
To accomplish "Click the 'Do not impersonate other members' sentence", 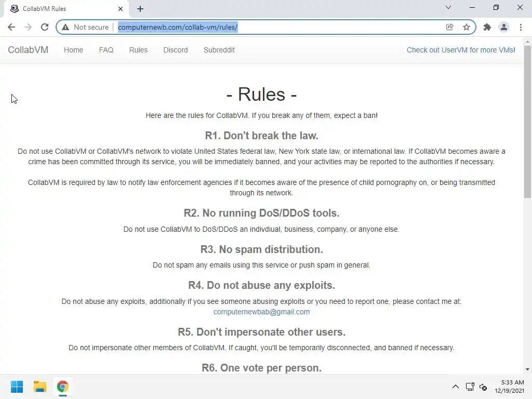I will pos(262,348).
